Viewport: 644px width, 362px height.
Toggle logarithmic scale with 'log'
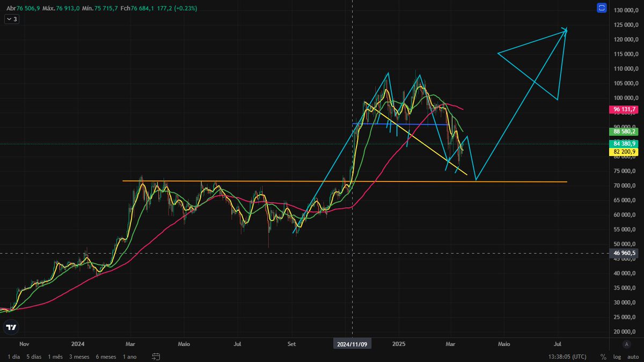[617, 356]
